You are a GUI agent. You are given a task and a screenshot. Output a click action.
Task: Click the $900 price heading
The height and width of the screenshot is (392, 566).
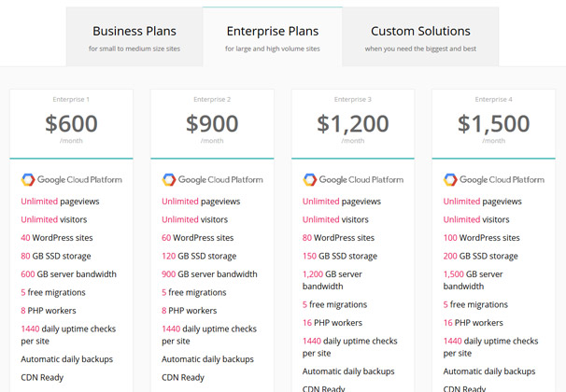click(212, 123)
